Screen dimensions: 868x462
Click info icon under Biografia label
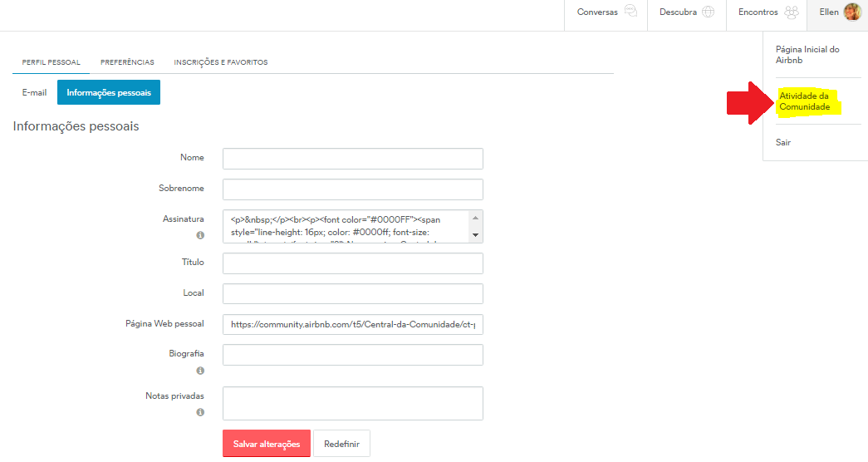coord(200,371)
